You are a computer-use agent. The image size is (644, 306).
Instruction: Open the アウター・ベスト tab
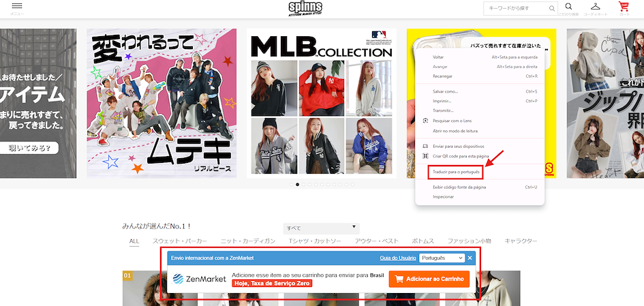377,241
